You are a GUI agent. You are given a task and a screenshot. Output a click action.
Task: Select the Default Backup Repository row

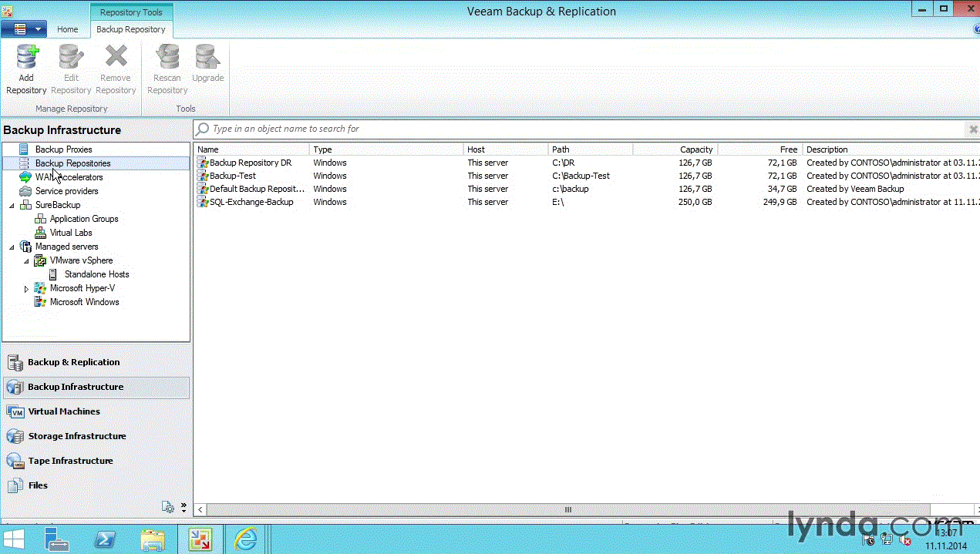point(587,189)
